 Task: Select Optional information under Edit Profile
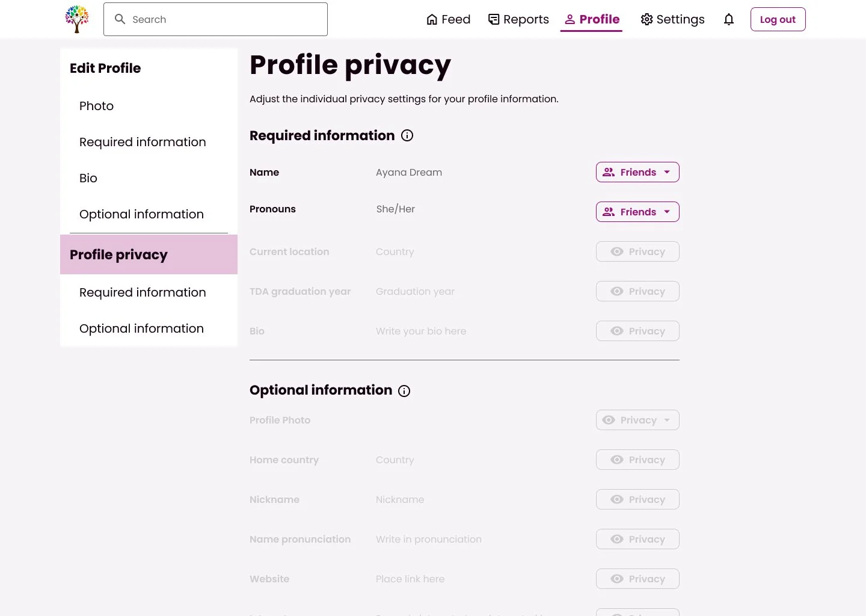(141, 214)
